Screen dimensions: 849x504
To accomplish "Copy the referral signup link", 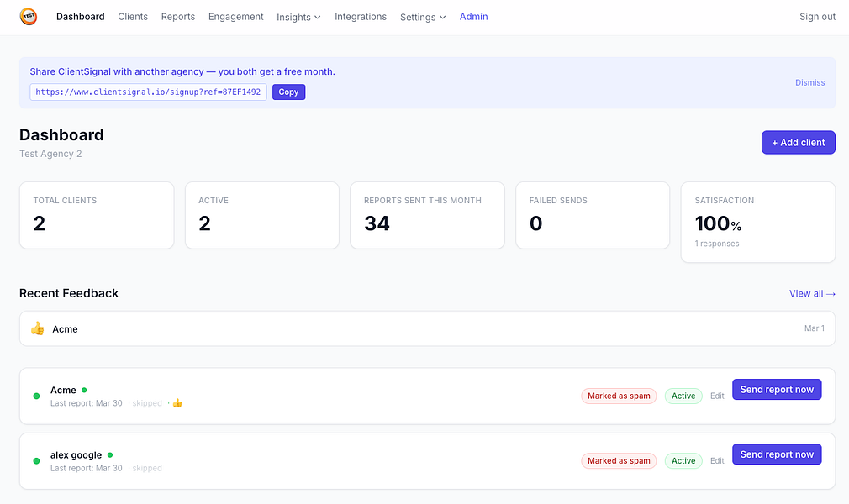I will 288,92.
